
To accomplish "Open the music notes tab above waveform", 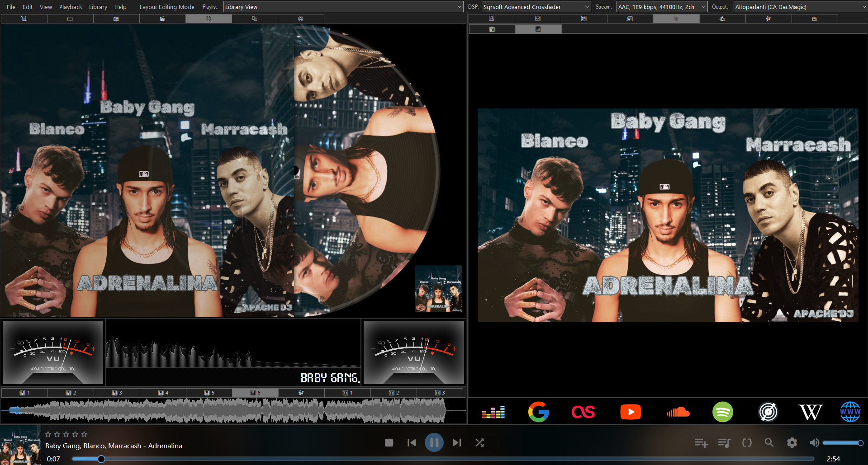I will tap(301, 393).
